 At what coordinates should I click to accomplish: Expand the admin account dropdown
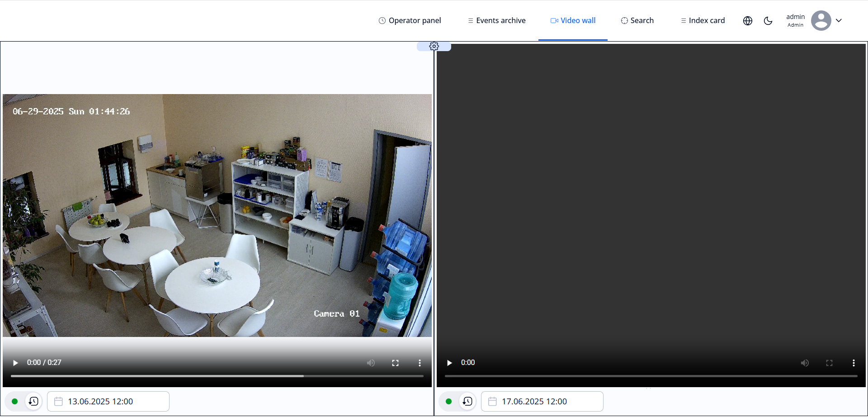point(839,20)
